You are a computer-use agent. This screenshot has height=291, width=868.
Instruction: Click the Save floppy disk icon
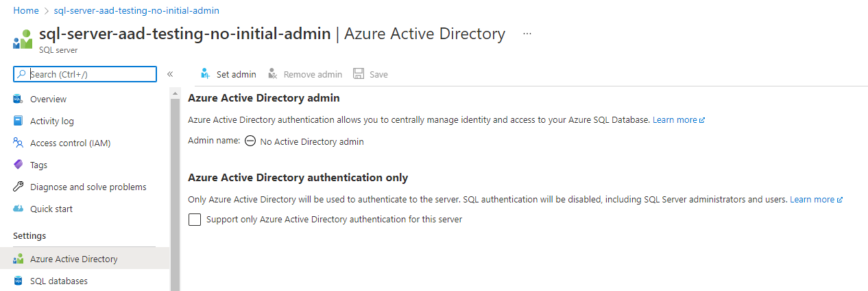[x=358, y=74]
